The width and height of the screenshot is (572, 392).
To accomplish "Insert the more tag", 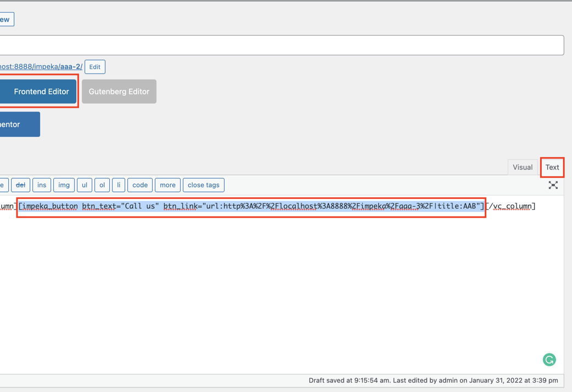I will (x=167, y=185).
